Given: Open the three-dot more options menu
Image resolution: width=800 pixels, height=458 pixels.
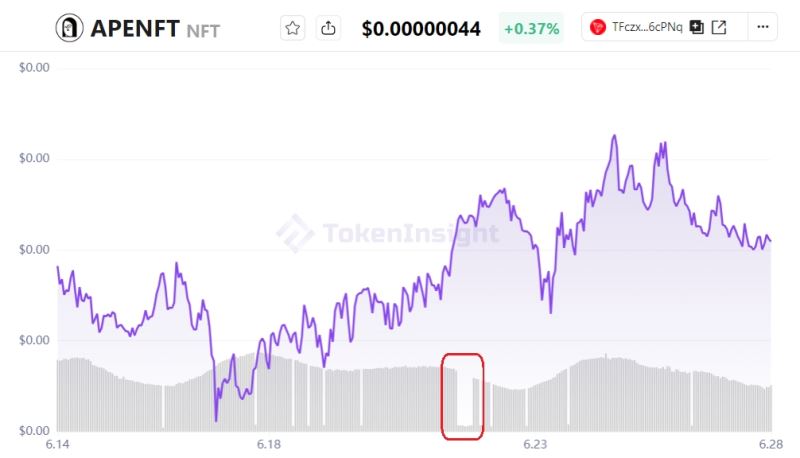Looking at the screenshot, I should [x=763, y=27].
